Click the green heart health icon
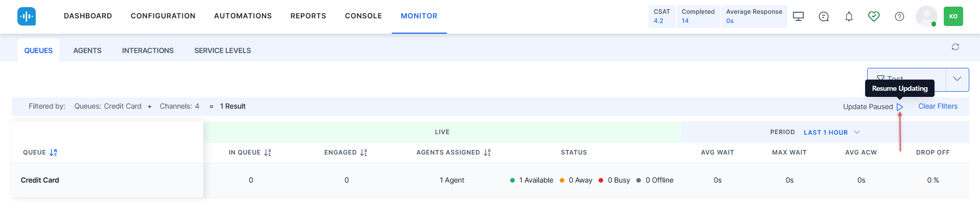980x203 pixels. (x=874, y=16)
